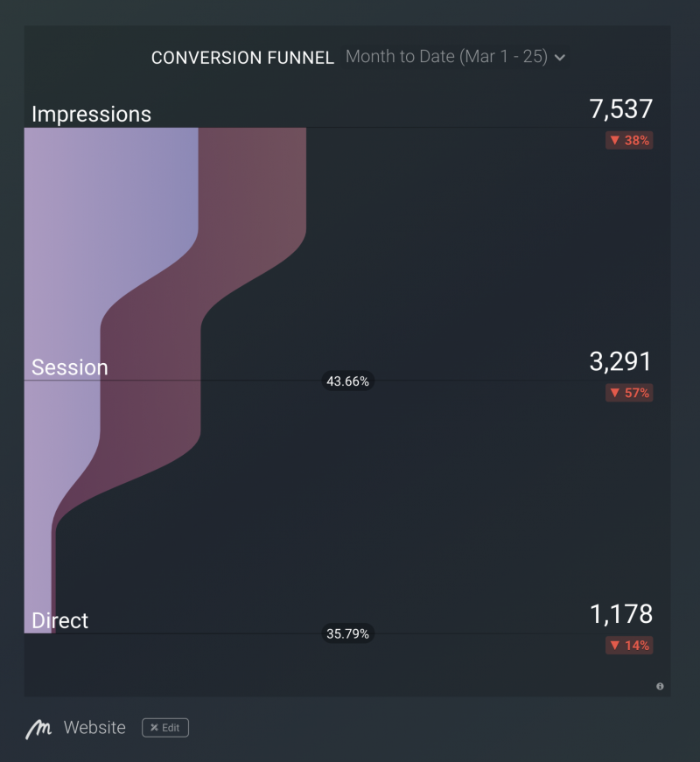
Task: Open the Month to Date range dropdown
Action: (456, 57)
